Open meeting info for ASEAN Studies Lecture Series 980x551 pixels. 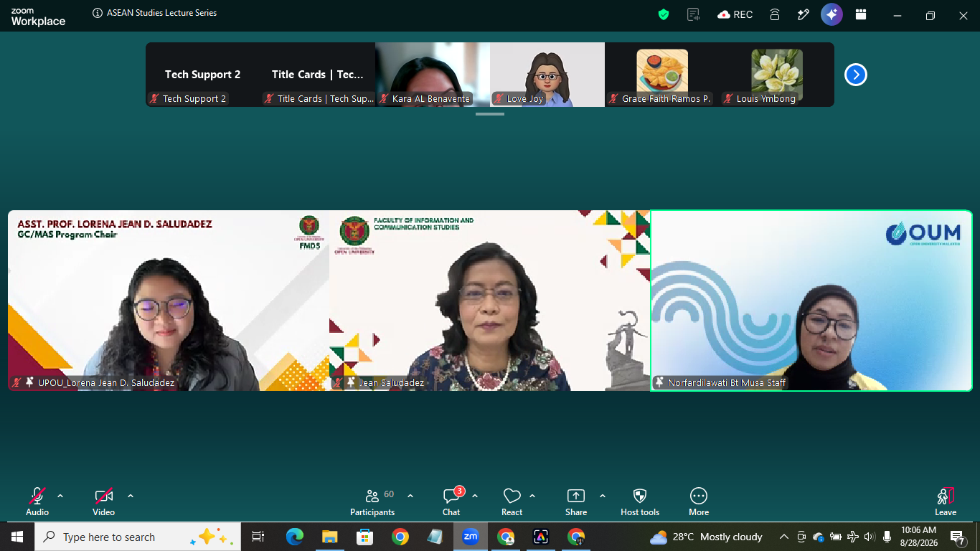tap(98, 13)
